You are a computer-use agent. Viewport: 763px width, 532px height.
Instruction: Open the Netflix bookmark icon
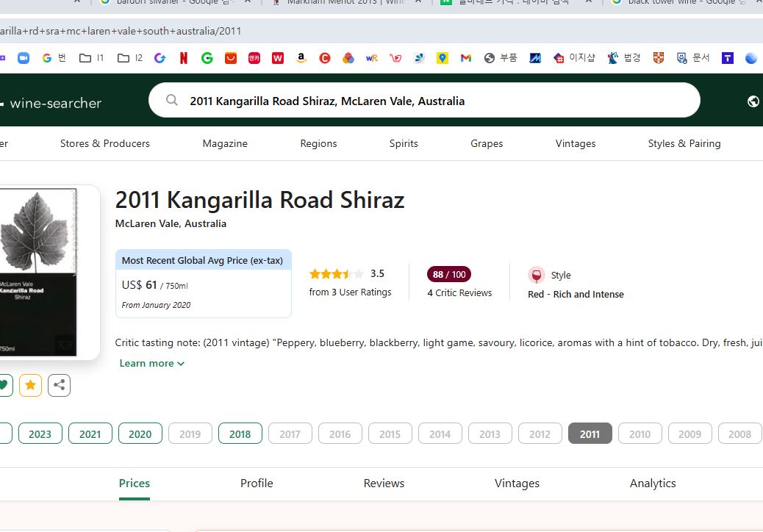point(184,58)
